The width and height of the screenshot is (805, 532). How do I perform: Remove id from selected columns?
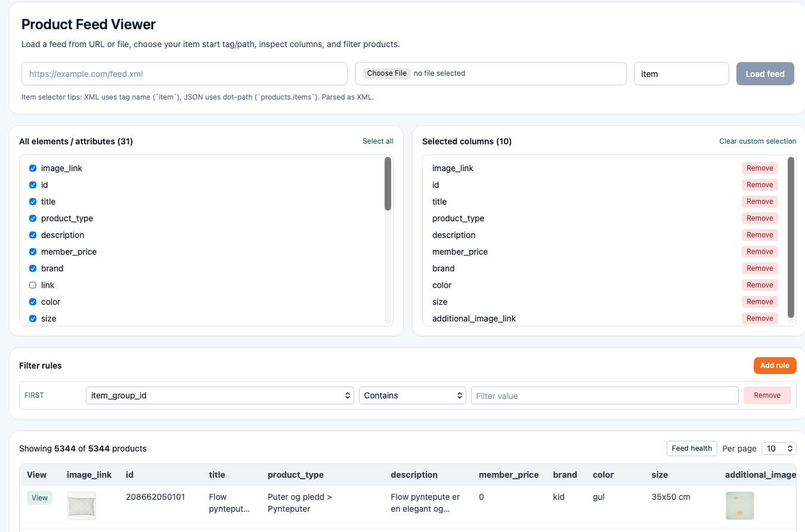point(760,185)
